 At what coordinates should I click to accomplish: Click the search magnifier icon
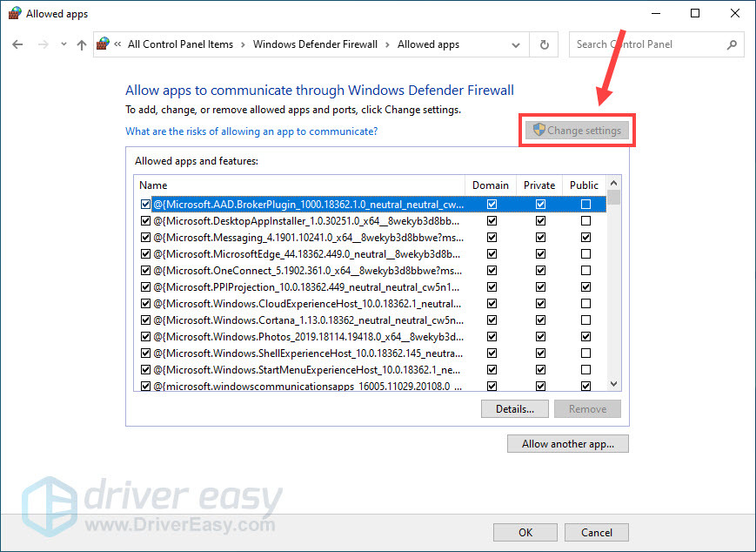coord(732,45)
